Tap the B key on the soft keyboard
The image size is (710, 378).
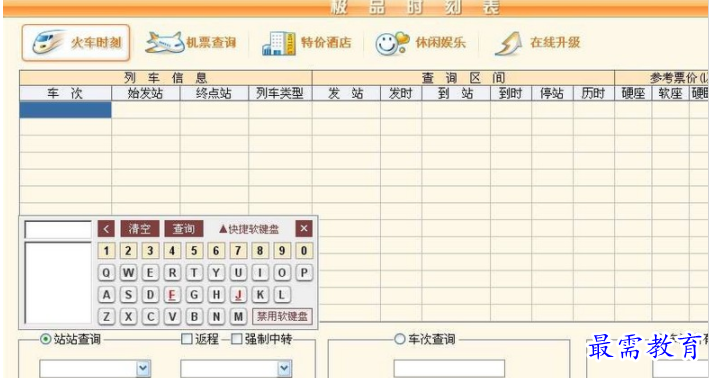click(194, 316)
